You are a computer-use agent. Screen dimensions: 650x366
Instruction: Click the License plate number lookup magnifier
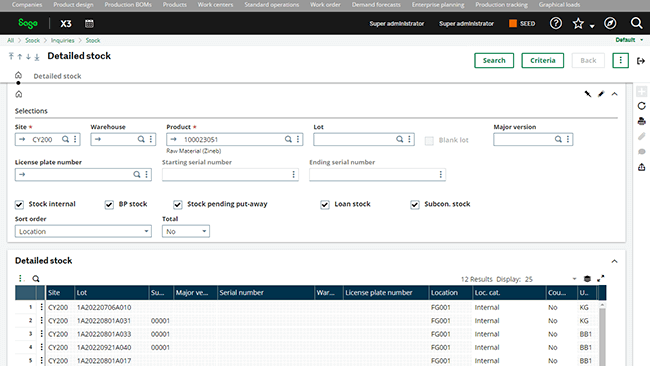(137, 175)
